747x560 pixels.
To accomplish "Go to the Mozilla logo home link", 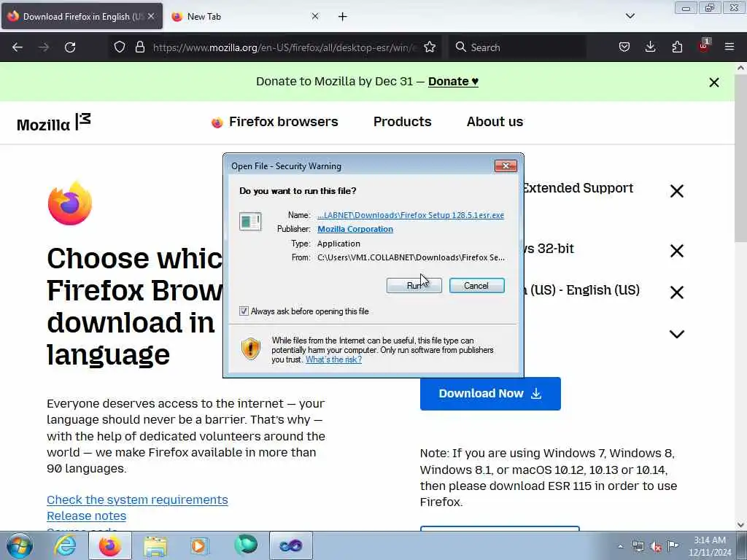I will [53, 122].
